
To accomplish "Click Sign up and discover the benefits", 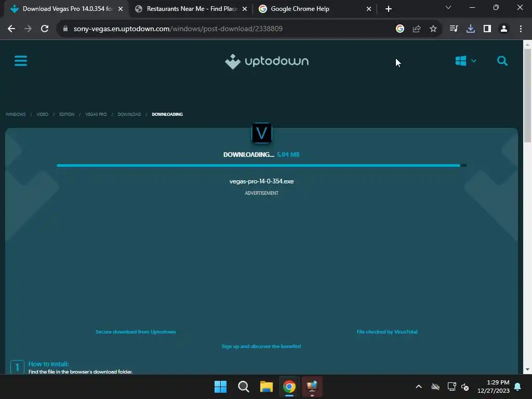I will (x=261, y=347).
